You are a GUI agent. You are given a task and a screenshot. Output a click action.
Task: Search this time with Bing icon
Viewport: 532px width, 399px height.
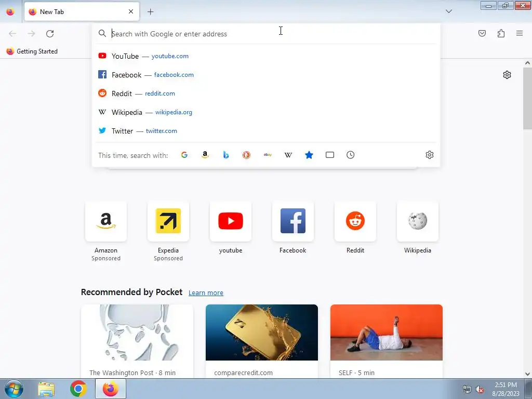coord(226,155)
